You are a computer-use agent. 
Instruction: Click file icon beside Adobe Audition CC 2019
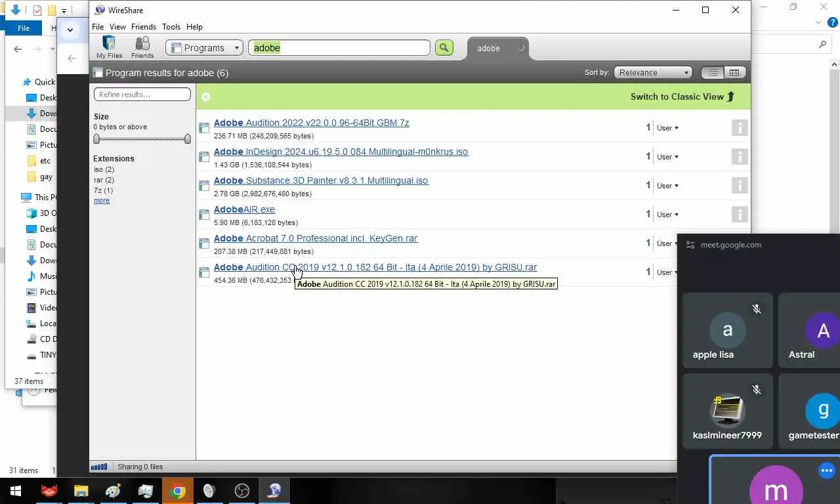(204, 273)
